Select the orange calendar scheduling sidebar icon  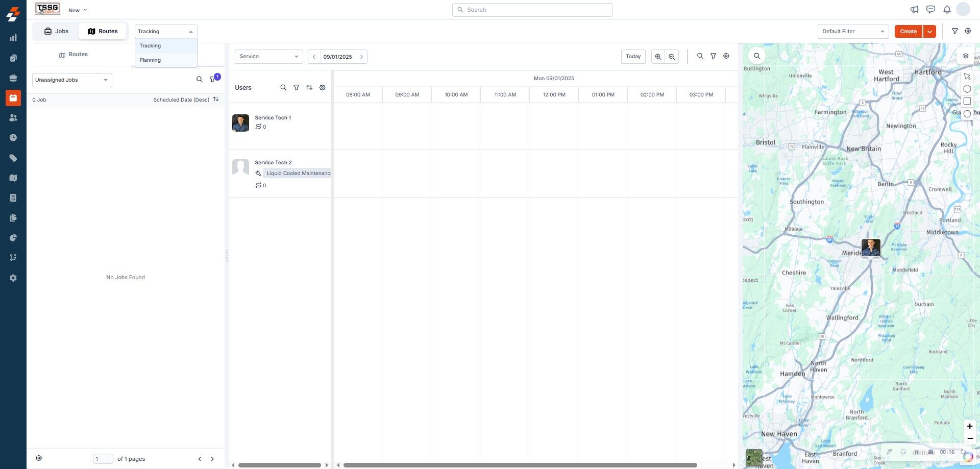coord(13,98)
